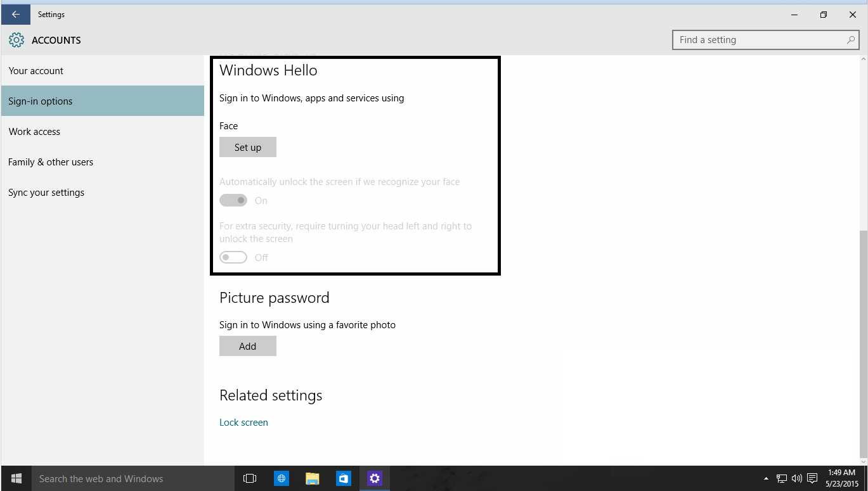Open Family & other users section
This screenshot has height=491, width=868.
coord(103,162)
